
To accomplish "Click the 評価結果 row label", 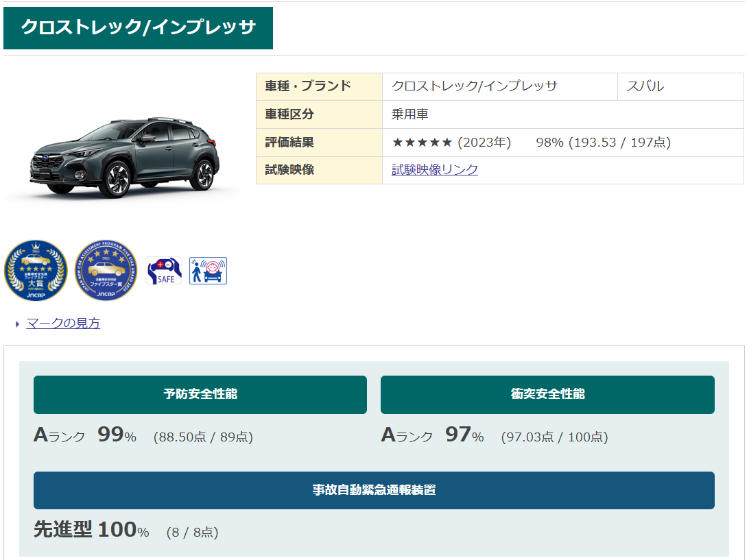I will [x=319, y=143].
